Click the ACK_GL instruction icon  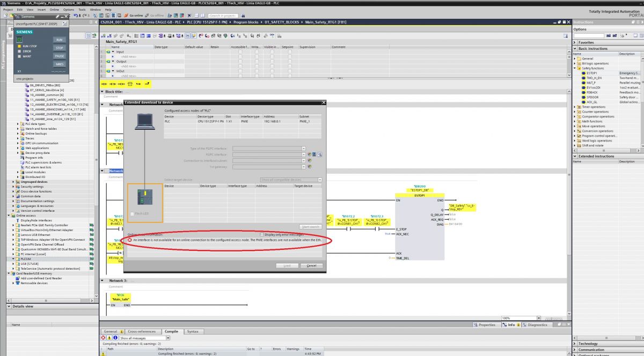pos(583,102)
